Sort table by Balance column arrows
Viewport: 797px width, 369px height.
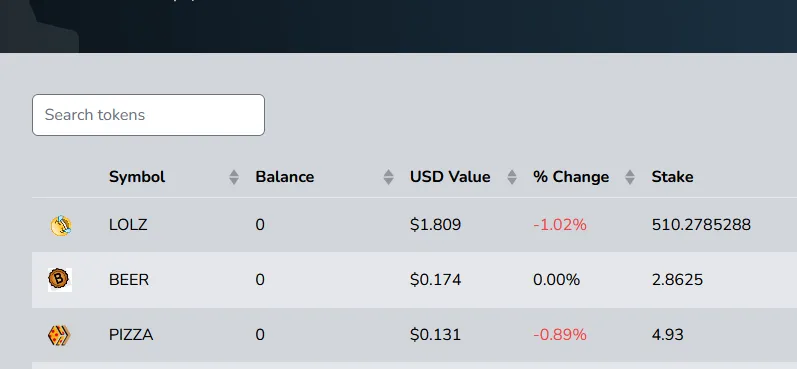point(388,177)
